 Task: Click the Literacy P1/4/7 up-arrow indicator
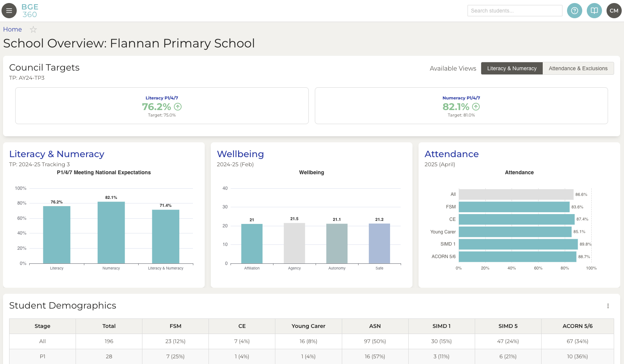(x=178, y=107)
